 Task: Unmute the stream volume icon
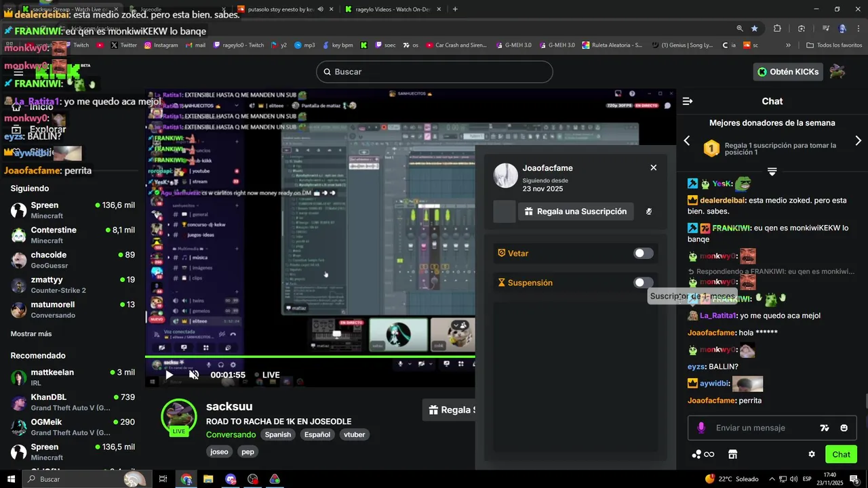pyautogui.click(x=194, y=375)
